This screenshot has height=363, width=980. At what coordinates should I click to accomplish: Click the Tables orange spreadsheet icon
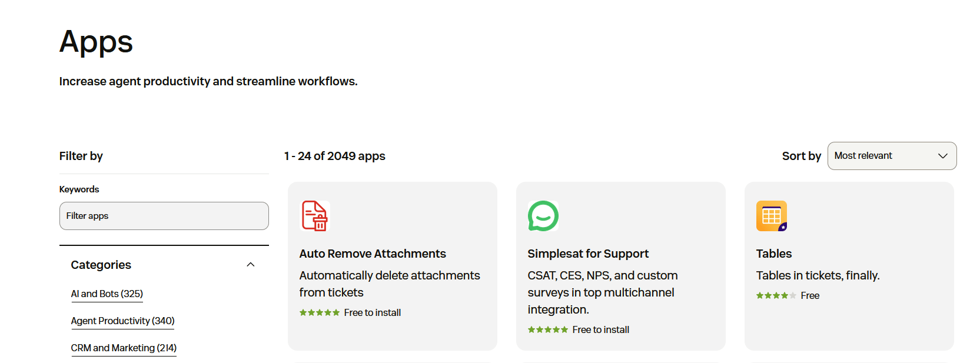point(771,215)
